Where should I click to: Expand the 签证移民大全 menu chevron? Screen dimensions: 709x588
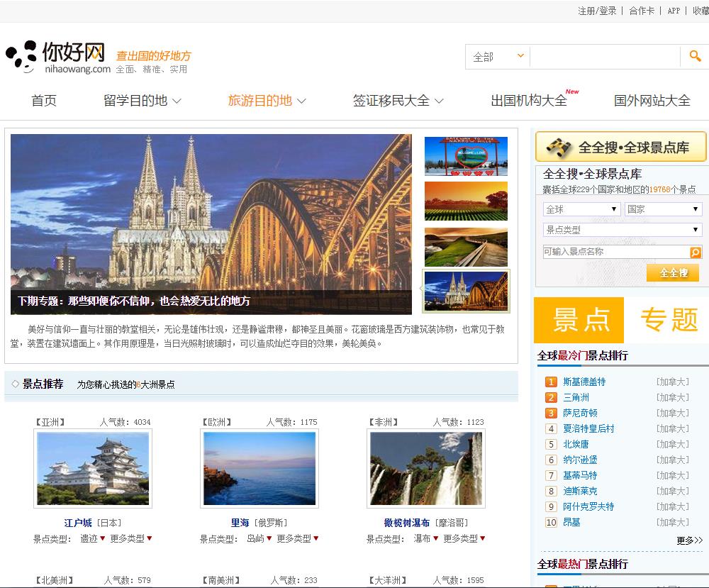(439, 101)
